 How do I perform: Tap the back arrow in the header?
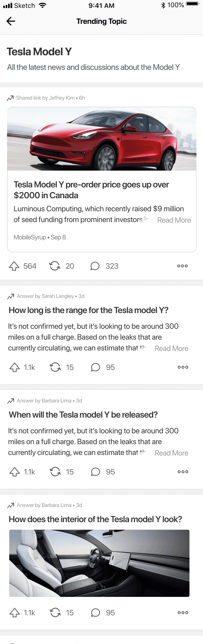click(11, 21)
